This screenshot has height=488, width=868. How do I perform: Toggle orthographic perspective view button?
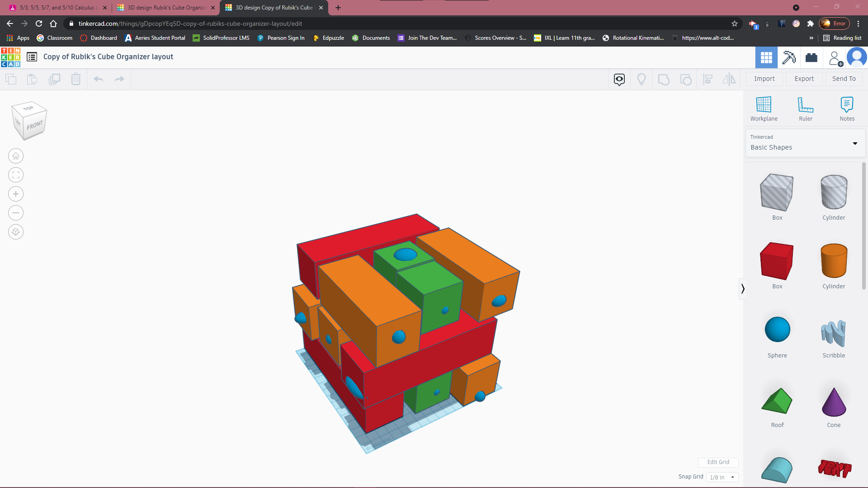(16, 232)
